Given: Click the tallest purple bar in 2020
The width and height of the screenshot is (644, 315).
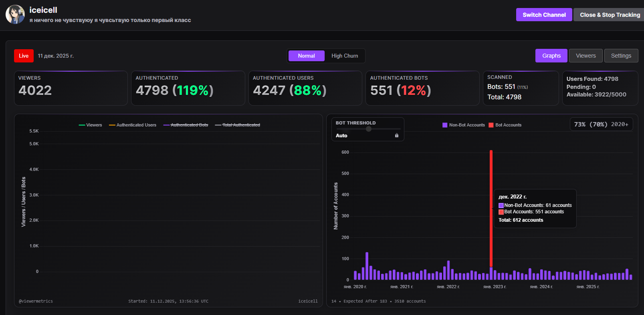Looking at the screenshot, I should coord(367,266).
